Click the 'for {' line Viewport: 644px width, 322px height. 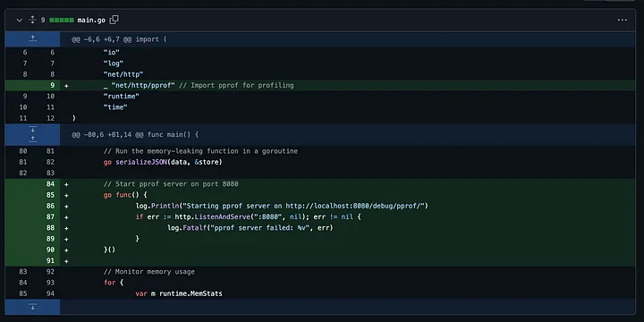click(x=114, y=283)
